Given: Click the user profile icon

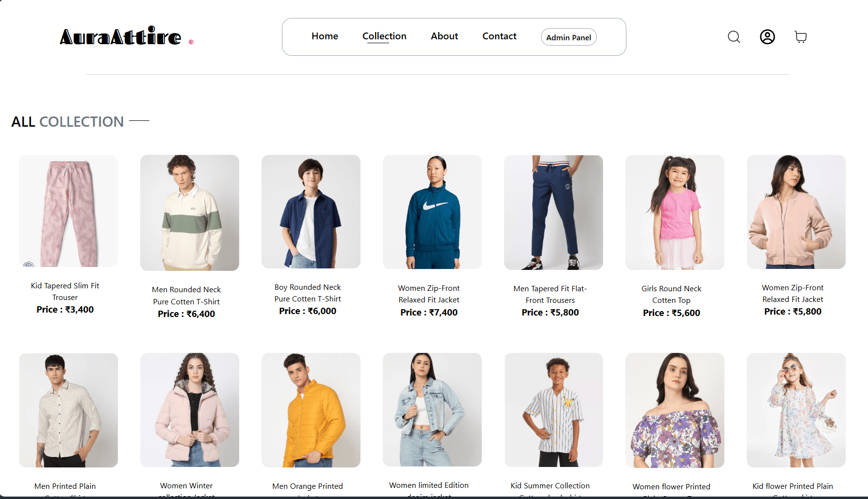Looking at the screenshot, I should 767,37.
